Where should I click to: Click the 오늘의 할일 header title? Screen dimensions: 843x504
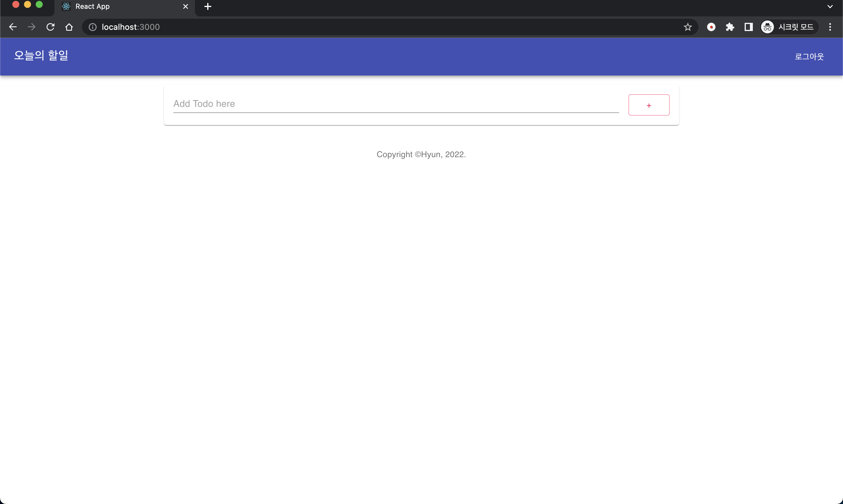click(x=41, y=55)
